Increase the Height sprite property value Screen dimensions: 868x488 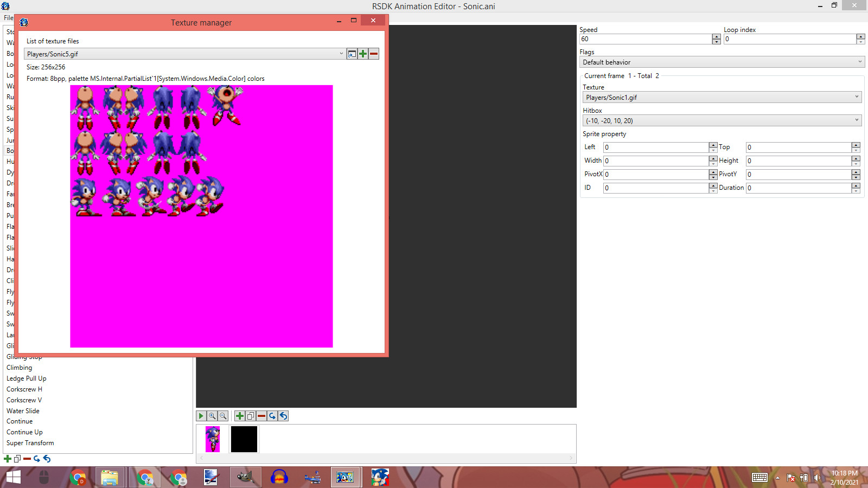[x=856, y=158]
